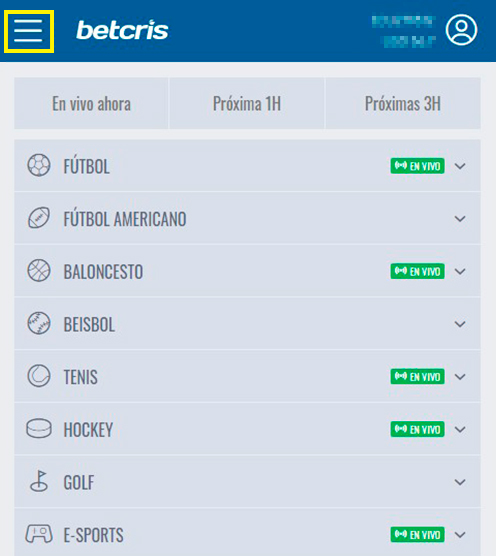This screenshot has height=556, width=496.
Task: Switch to the Próximas 3H tab
Action: pos(403,104)
